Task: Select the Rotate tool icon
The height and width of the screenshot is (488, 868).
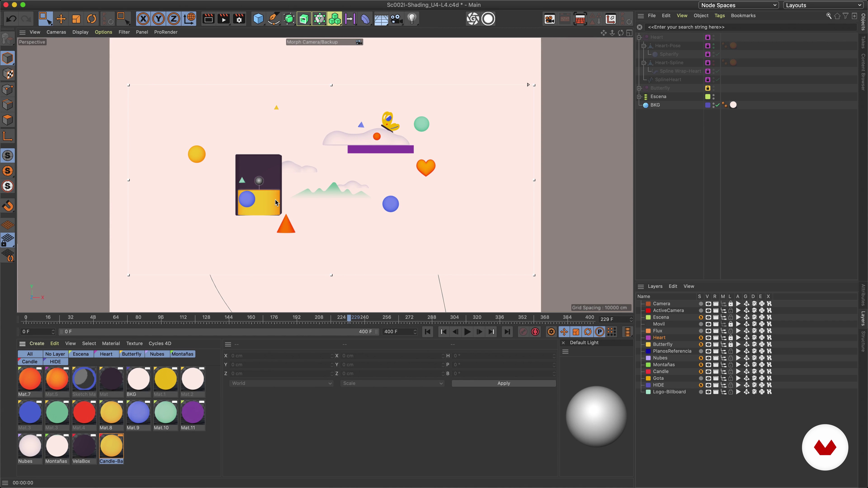Action: click(91, 19)
